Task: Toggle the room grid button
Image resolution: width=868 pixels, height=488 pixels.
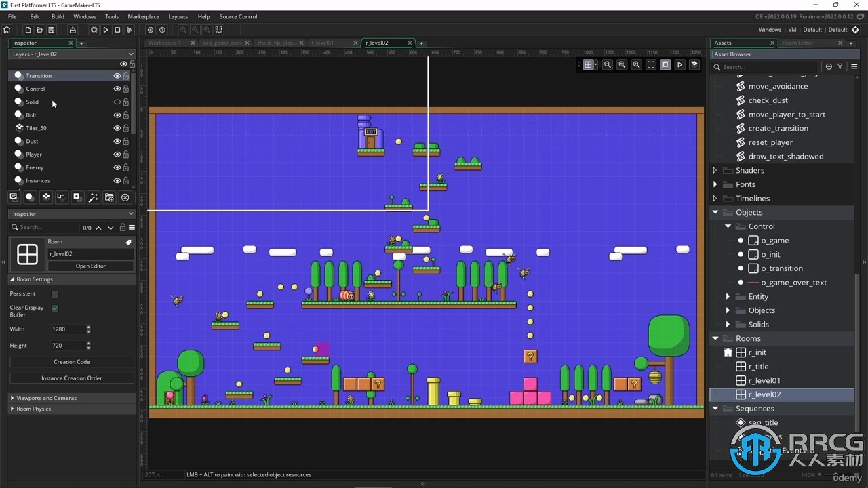Action: click(x=588, y=64)
